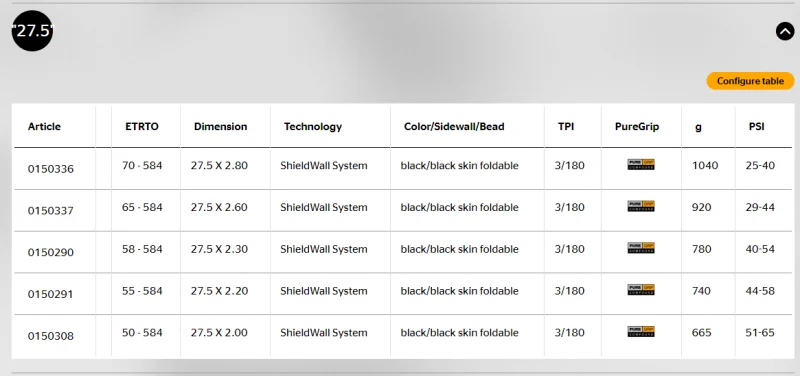
Task: Click the Color/Sidewall/Bead column header
Action: point(454,127)
